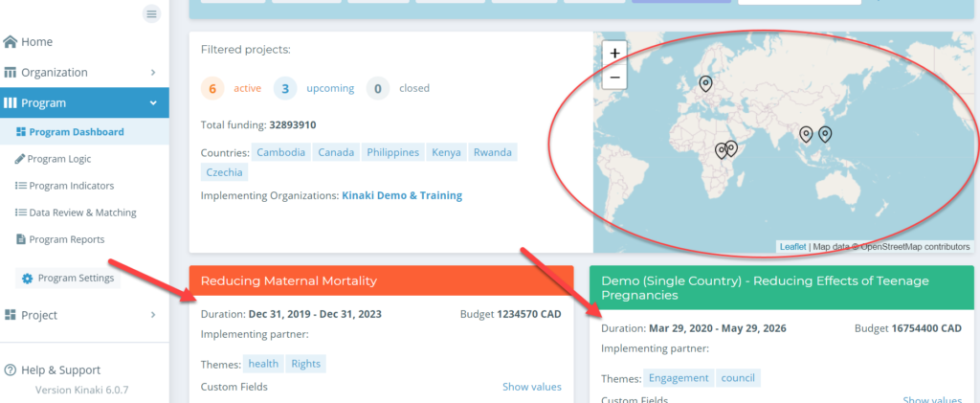The image size is (980, 403).
Task: Select the Czechia country tag
Action: point(225,171)
